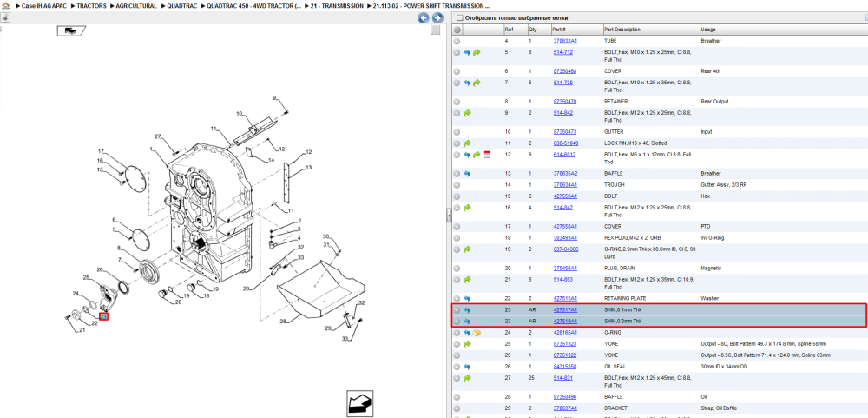Sort by the Usage column header

(x=783, y=30)
